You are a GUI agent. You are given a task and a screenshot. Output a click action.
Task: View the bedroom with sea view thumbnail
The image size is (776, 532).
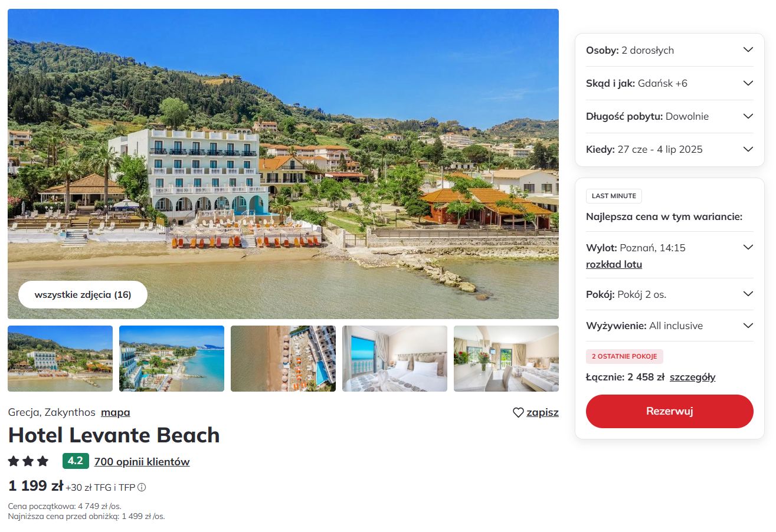pyautogui.click(x=394, y=359)
